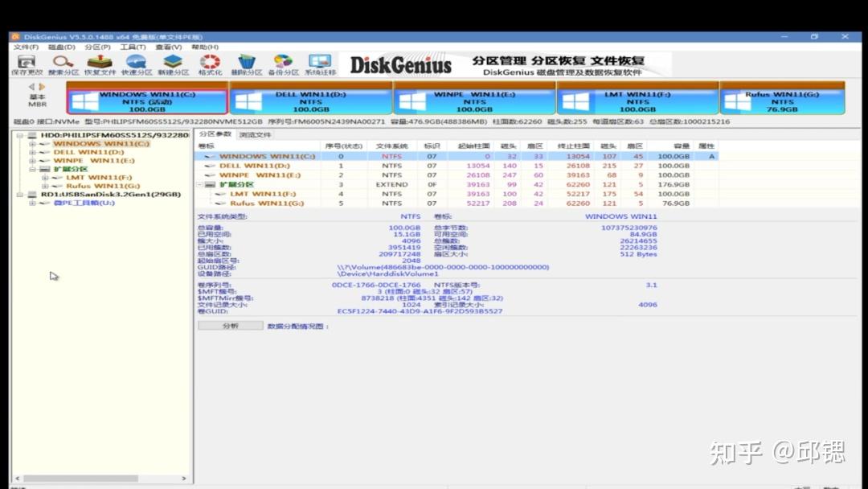Select the WINPE WIN11(E:) partition block in disk map
868x489 pixels.
pyautogui.click(x=474, y=99)
